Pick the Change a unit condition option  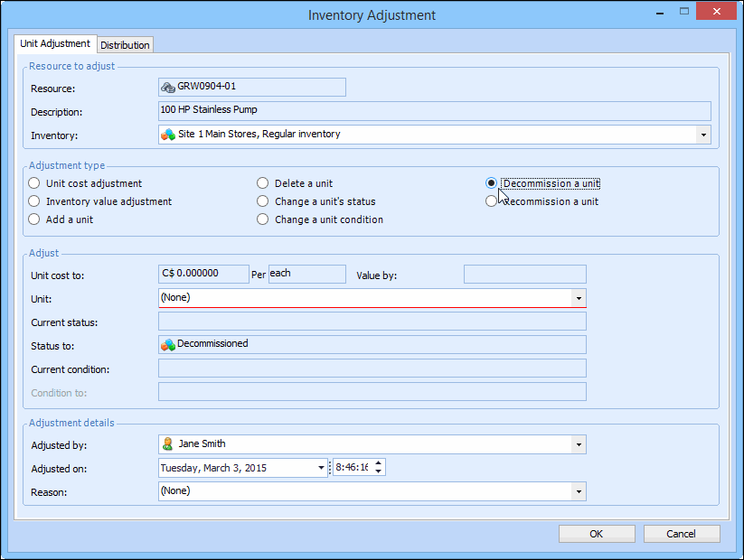[x=263, y=219]
